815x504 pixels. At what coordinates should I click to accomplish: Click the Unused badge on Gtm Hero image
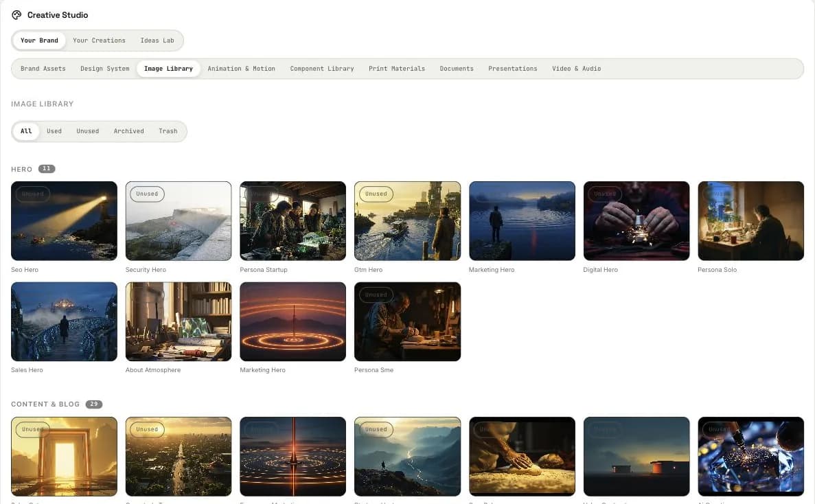click(376, 194)
